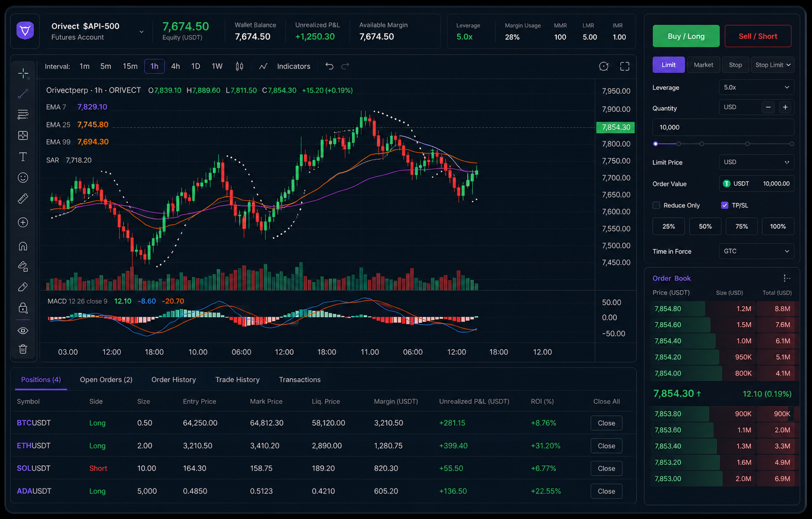Screen dimensions: 812x519
Task: Choose the text annotation tool
Action: tap(23, 156)
